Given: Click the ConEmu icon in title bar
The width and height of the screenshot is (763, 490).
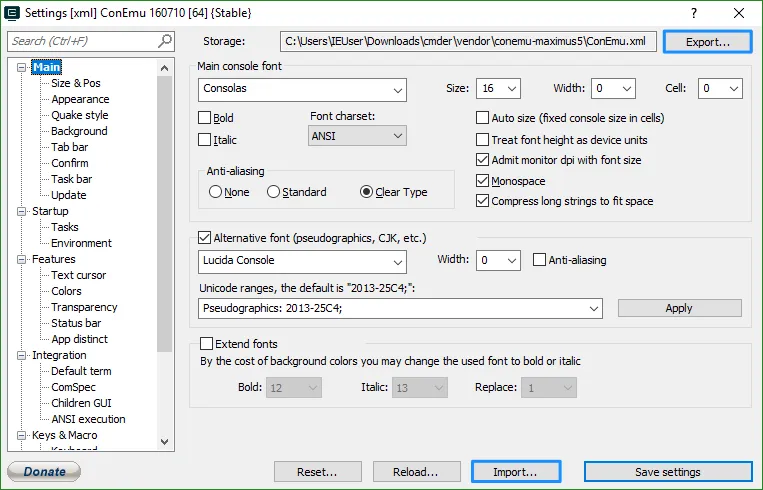Looking at the screenshot, I should (x=14, y=13).
